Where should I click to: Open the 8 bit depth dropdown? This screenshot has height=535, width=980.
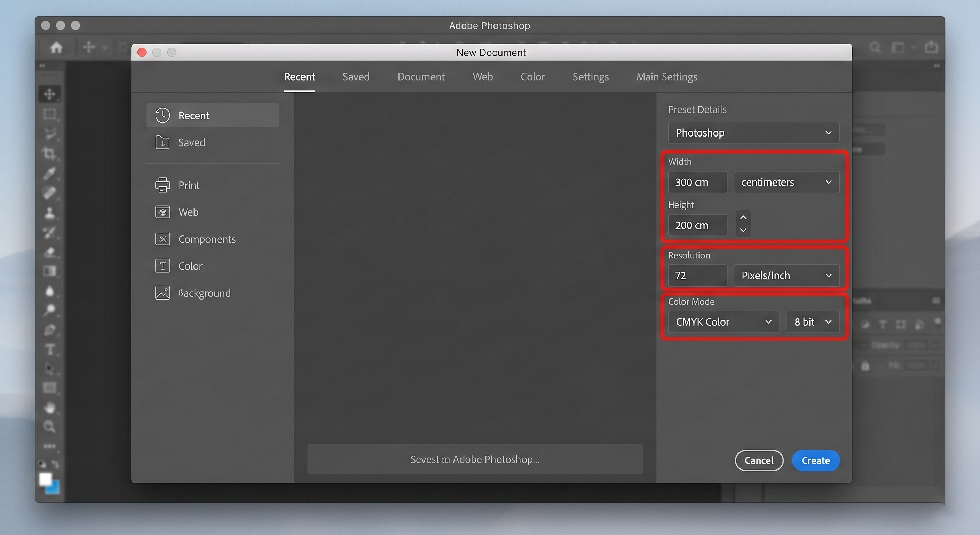(x=813, y=322)
